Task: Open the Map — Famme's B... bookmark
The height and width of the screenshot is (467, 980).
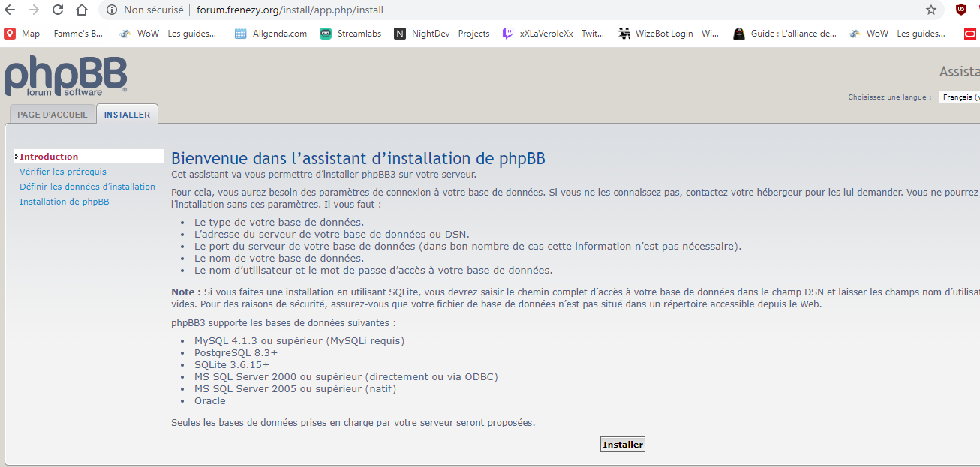Action: tap(54, 34)
